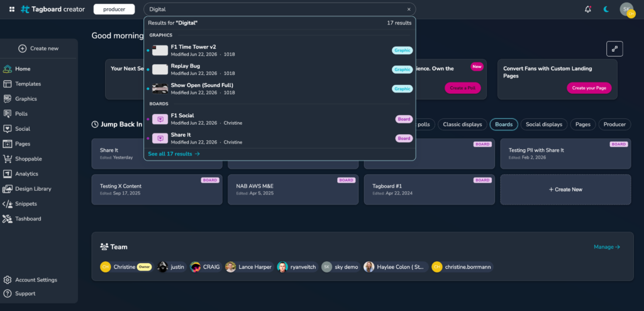This screenshot has height=311, width=644.
Task: Select team member sky demo
Action: tap(341, 267)
